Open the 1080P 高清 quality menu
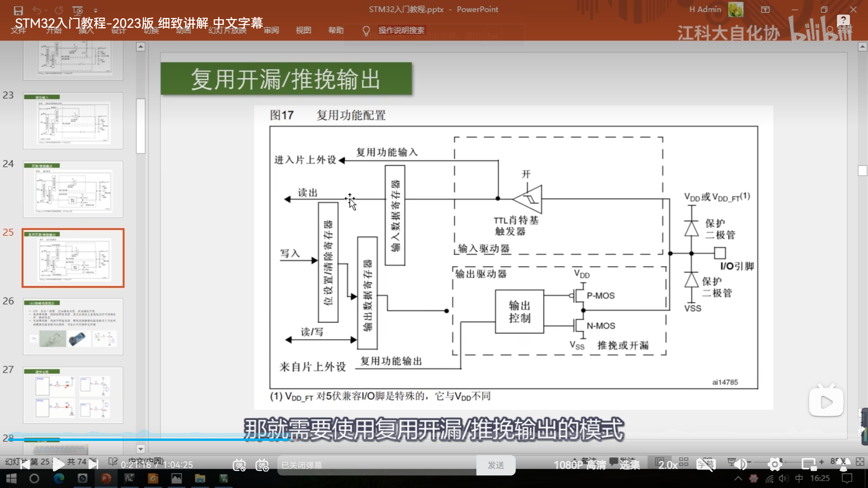This screenshot has width=868, height=488. 580,465
